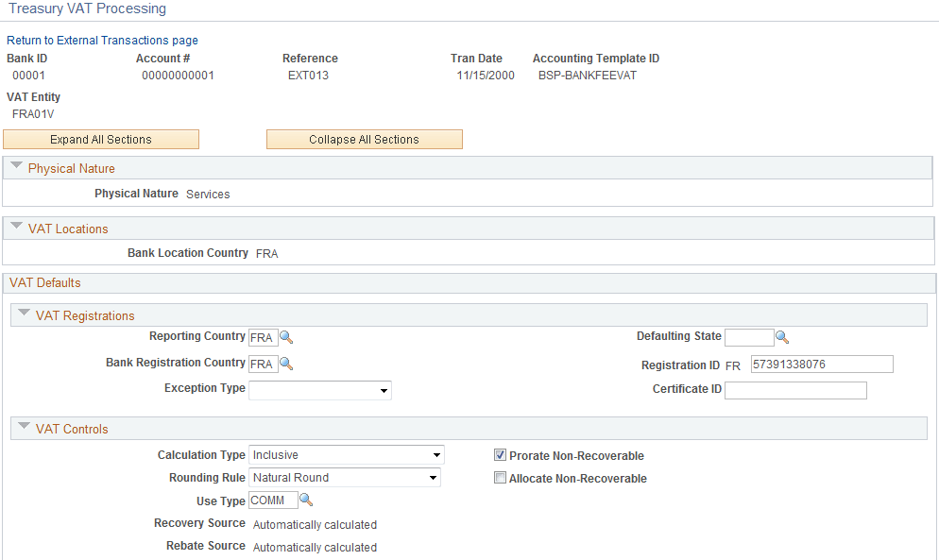
Task: Collapse the VAT Registrations section arrow
Action: (x=23, y=314)
